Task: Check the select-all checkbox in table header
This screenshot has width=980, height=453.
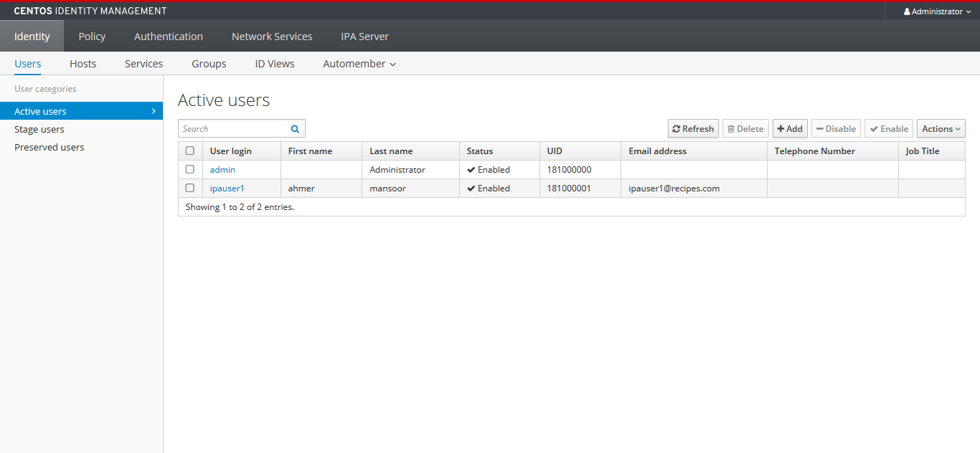Action: click(190, 151)
